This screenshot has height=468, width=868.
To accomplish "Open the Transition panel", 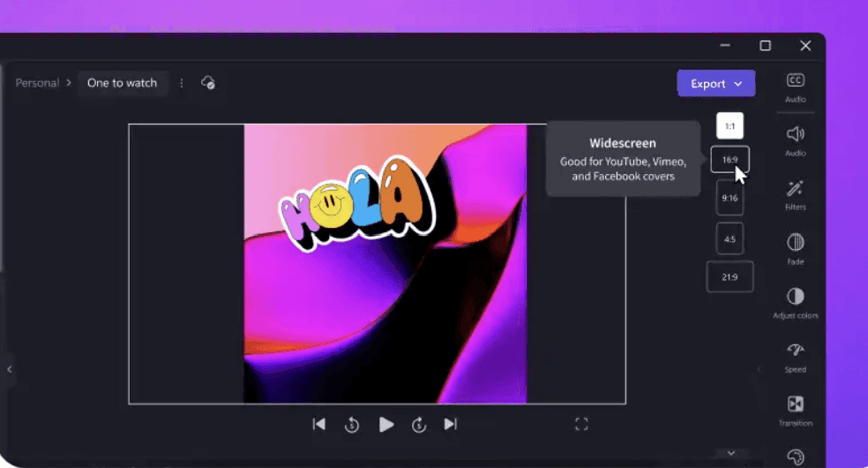I will click(x=795, y=411).
